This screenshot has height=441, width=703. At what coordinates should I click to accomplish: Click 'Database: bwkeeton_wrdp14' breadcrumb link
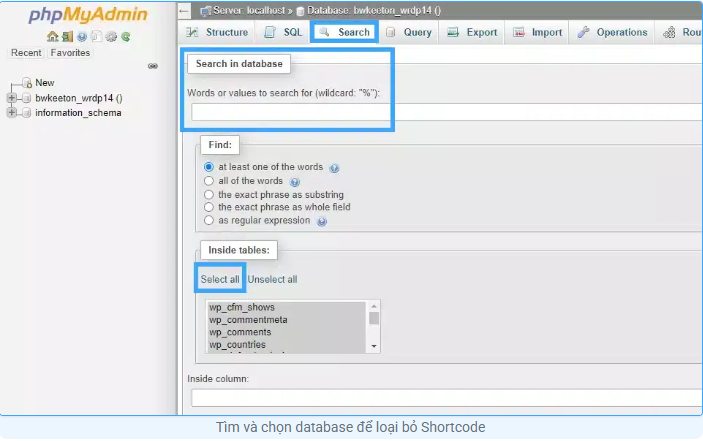(374, 10)
